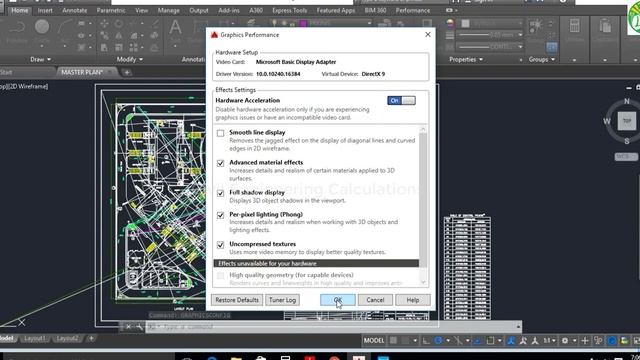Select the MASTER PLAN drawing tab
Image resolution: width=640 pixels, height=360 pixels.
click(82, 72)
